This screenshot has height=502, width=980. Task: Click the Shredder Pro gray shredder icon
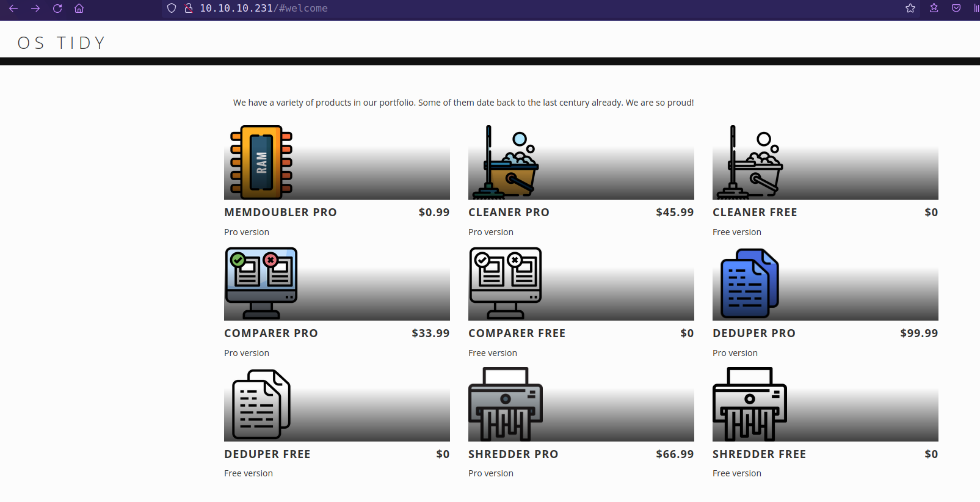tap(506, 404)
